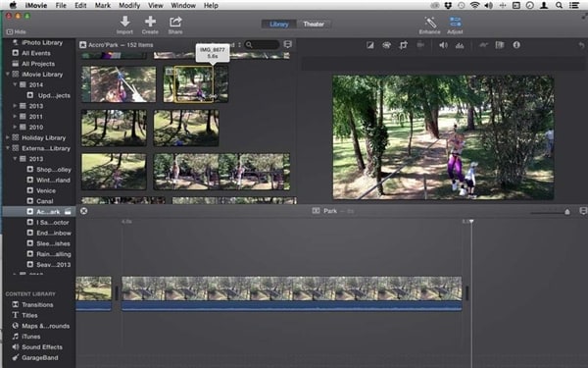Open the Window menu
The height and width of the screenshot is (368, 588).
[183, 5]
